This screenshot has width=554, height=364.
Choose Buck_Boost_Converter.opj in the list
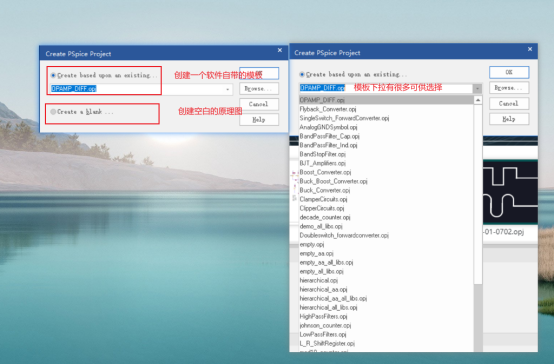pyautogui.click(x=386, y=181)
